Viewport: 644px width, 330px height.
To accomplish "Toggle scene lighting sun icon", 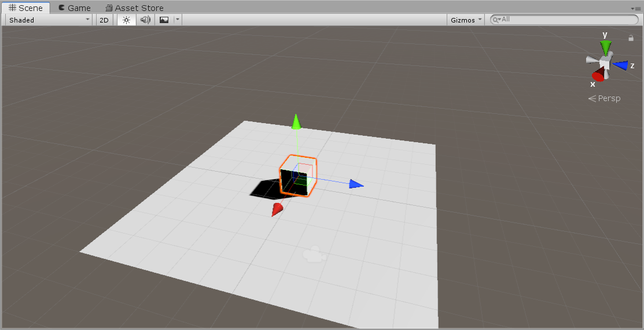I will tap(126, 20).
